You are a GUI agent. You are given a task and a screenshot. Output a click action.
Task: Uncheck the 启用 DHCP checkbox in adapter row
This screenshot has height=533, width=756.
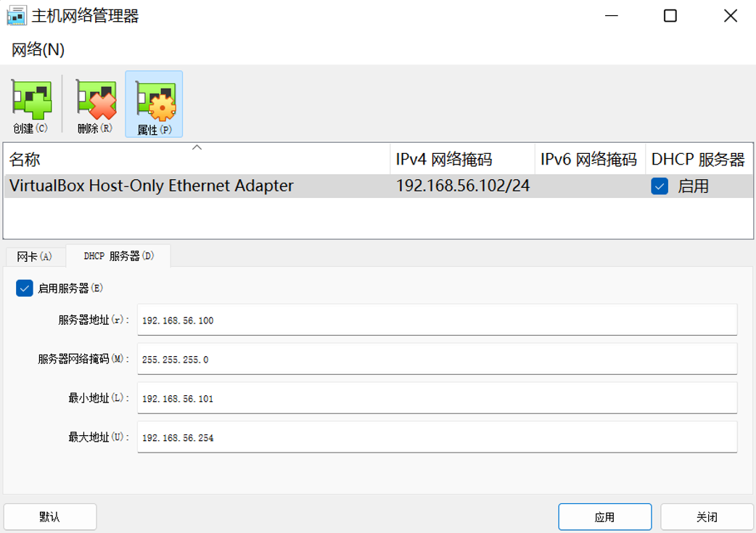pos(659,186)
